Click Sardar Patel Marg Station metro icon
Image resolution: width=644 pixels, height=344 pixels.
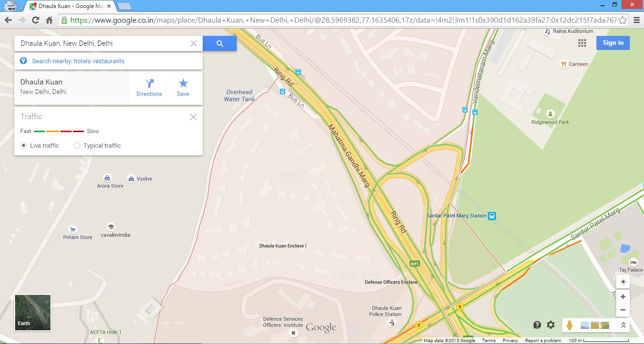492,216
